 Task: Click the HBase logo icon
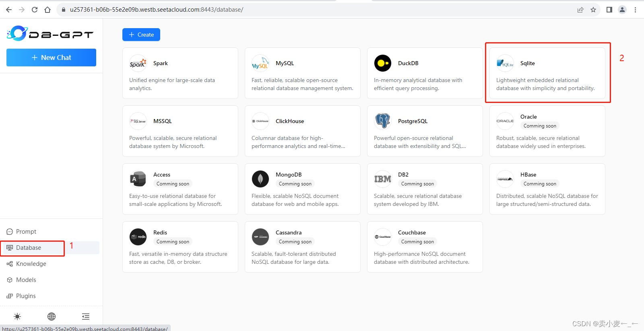pos(505,179)
